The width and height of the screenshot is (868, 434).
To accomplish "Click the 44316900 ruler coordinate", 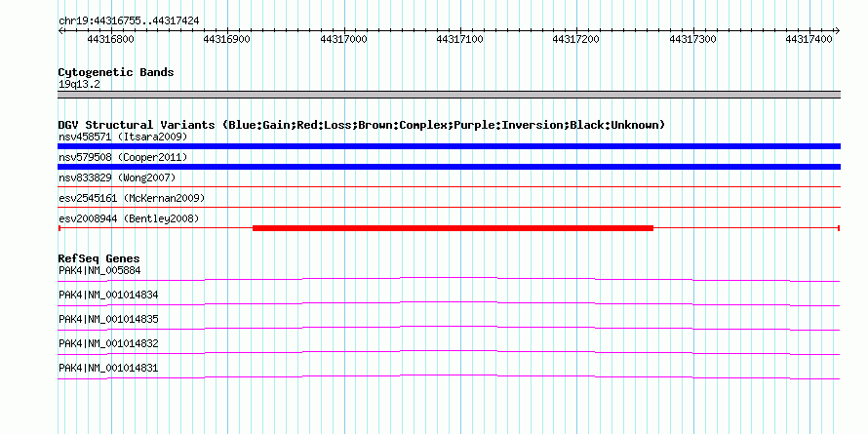I will [x=227, y=39].
